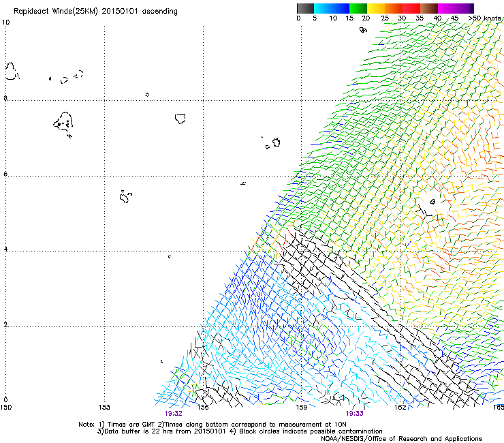Click the gray 0-5 knots color swatch
504x443 pixels.
[x=305, y=8]
